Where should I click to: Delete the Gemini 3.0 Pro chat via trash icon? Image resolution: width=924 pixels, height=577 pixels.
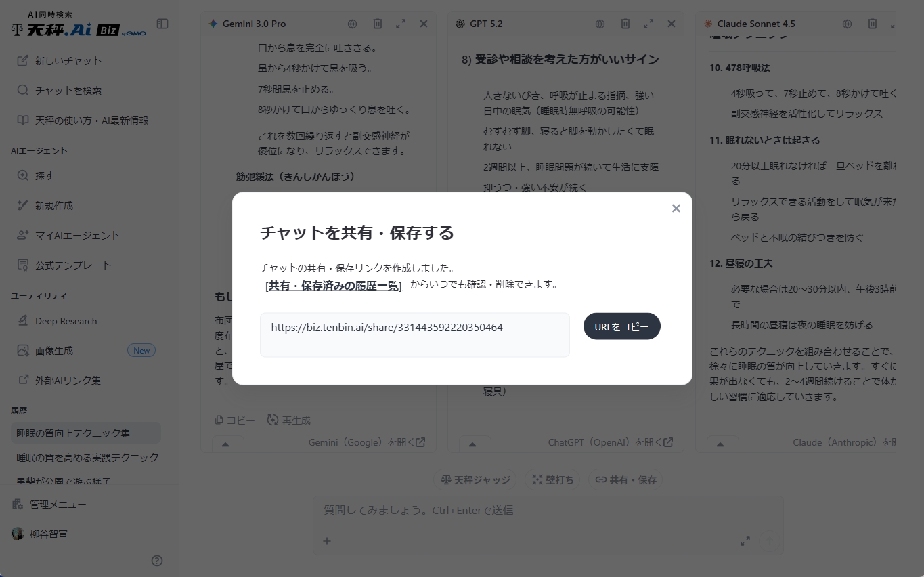(377, 23)
